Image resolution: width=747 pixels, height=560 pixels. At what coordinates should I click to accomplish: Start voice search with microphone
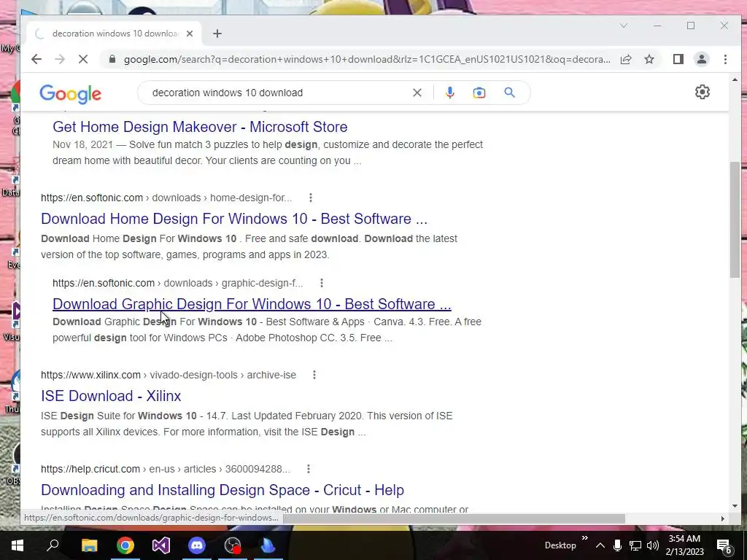449,93
